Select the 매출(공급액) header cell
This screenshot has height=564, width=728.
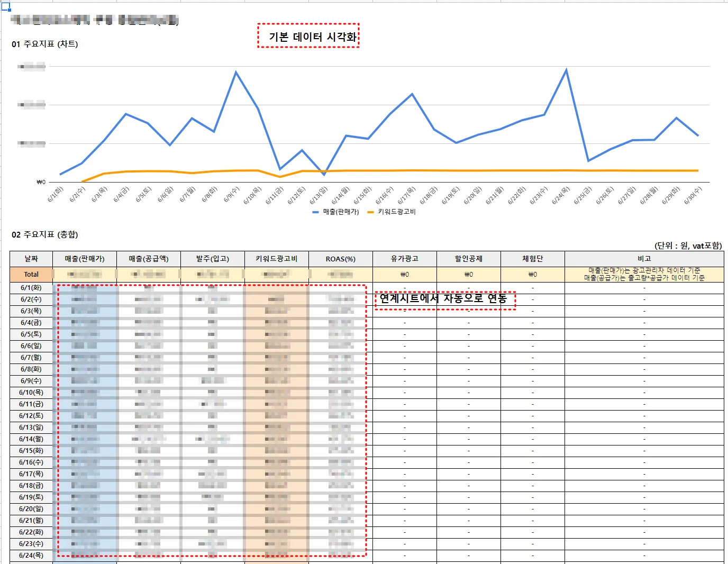click(149, 259)
